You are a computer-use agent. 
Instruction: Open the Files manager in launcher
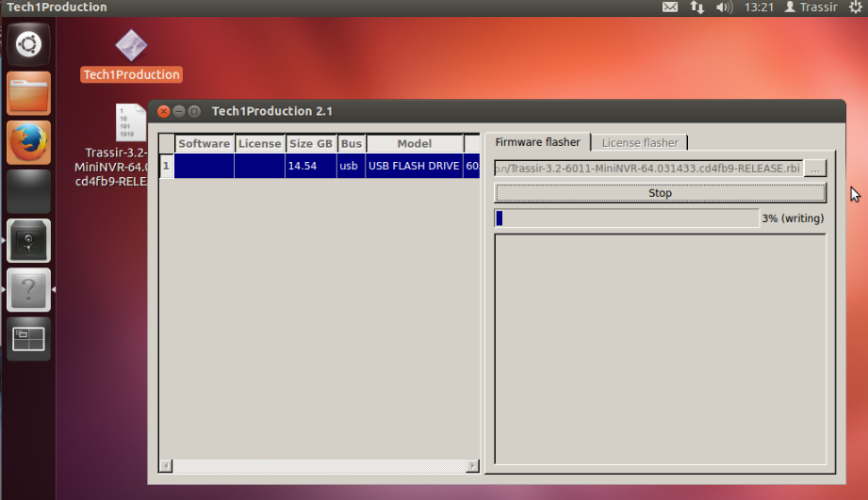[x=28, y=93]
